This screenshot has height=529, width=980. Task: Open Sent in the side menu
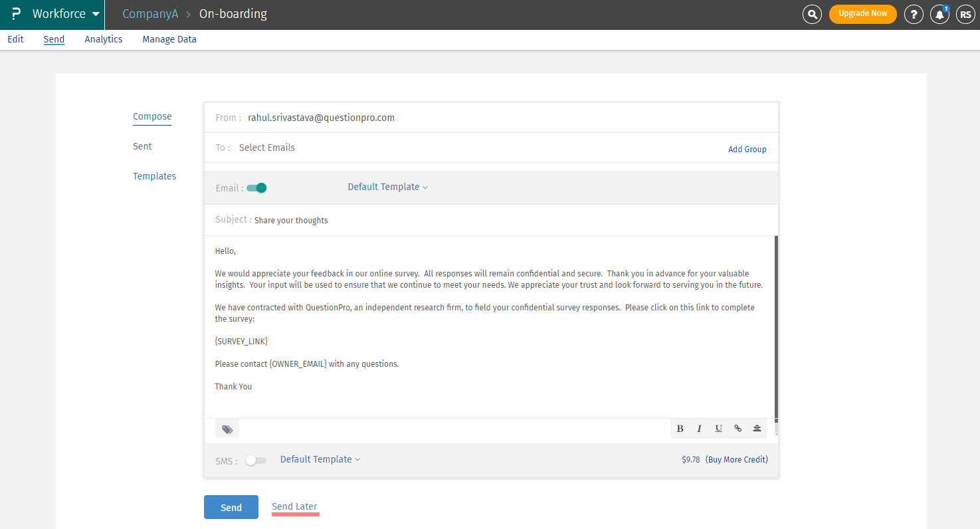coord(142,146)
